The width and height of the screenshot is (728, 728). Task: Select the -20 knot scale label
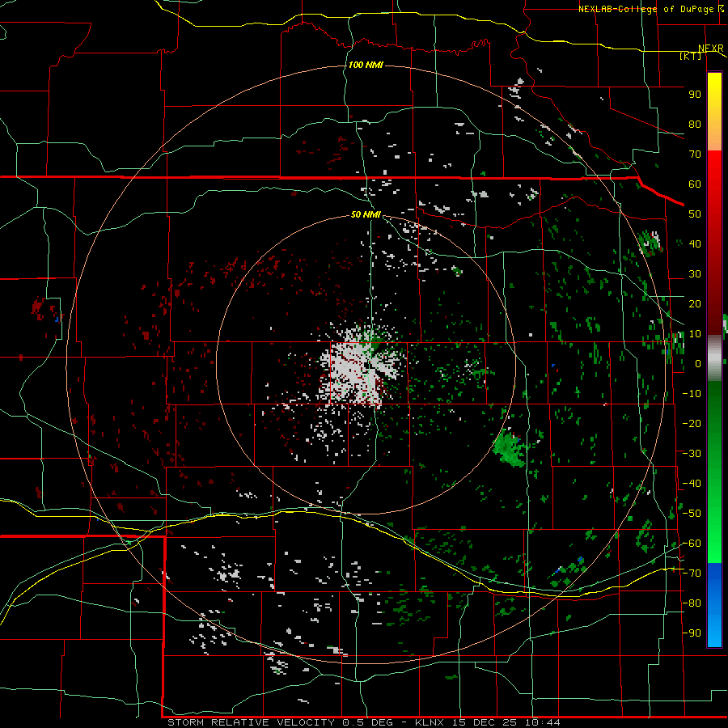click(692, 423)
